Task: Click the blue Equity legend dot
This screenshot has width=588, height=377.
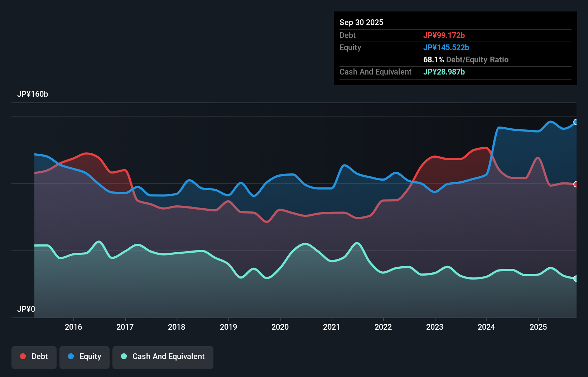Action: tap(71, 356)
